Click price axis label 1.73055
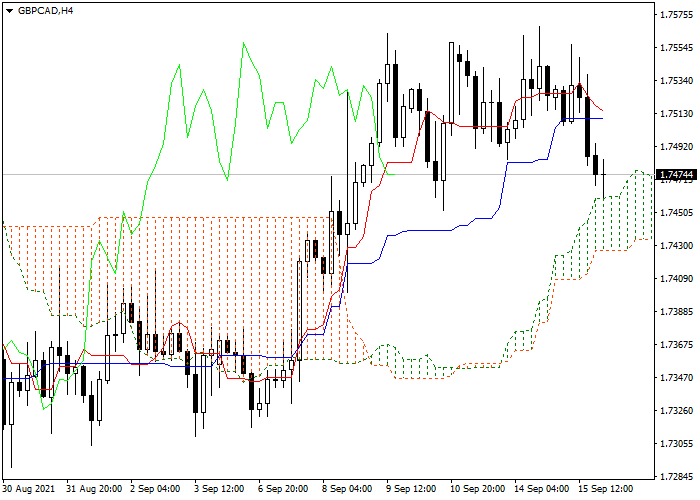The width and height of the screenshot is (700, 500). pos(676,443)
